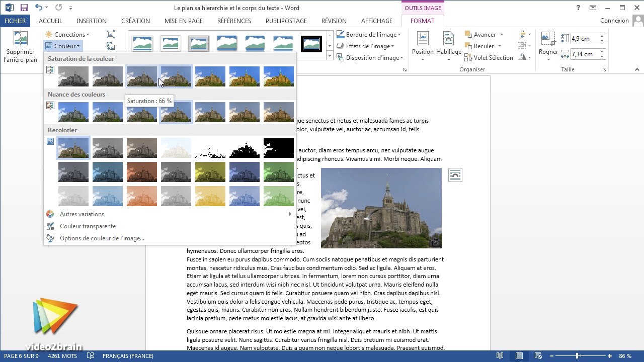Click PAGE 6 SUR 9 in the status bar
This screenshot has width=644, height=362.
tap(21, 356)
